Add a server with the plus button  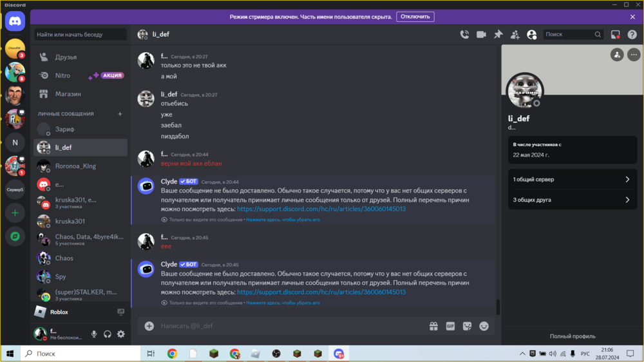15,213
